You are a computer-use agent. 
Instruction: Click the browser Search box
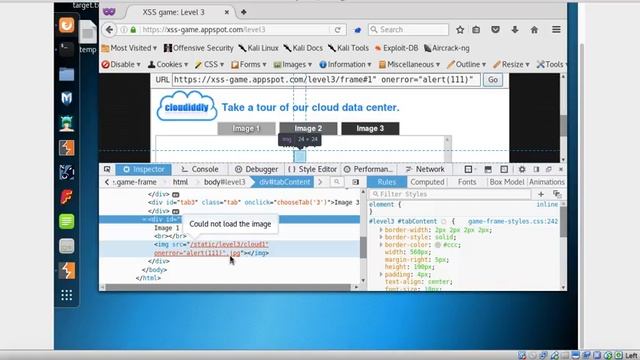(408, 29)
